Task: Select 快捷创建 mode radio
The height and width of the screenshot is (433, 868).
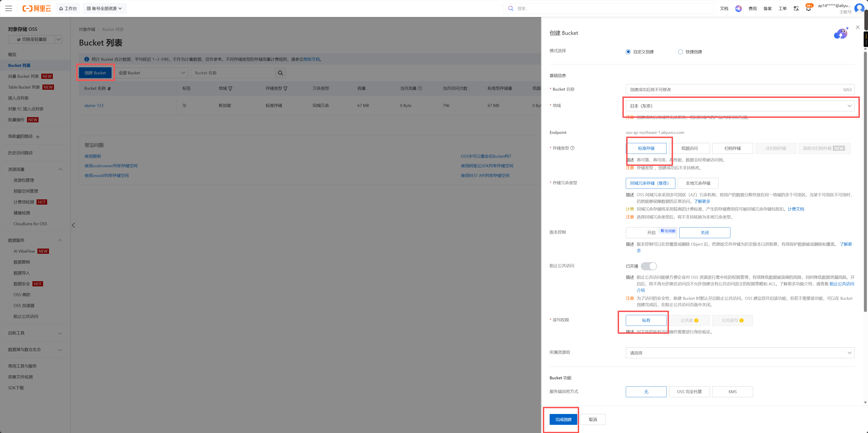Action: 680,52
